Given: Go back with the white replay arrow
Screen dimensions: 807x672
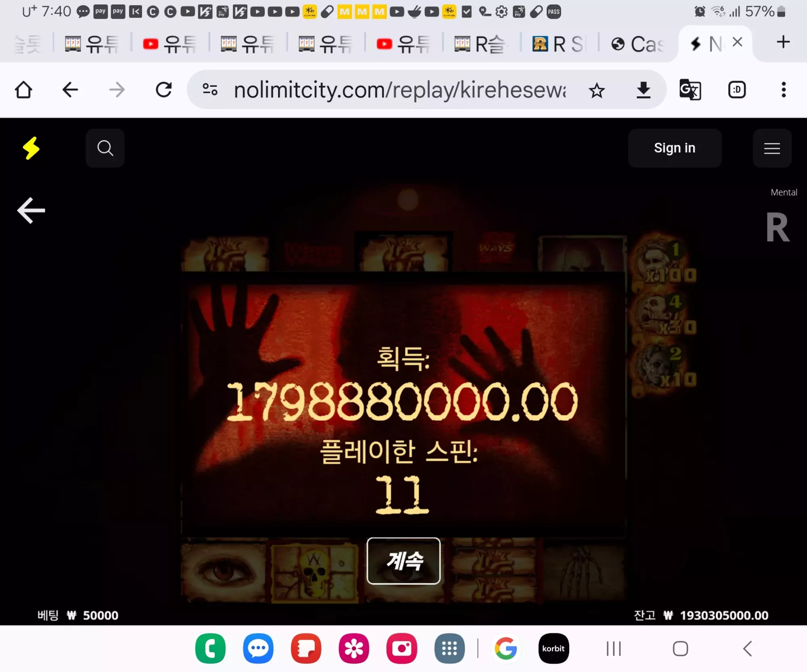Looking at the screenshot, I should pyautogui.click(x=31, y=210).
